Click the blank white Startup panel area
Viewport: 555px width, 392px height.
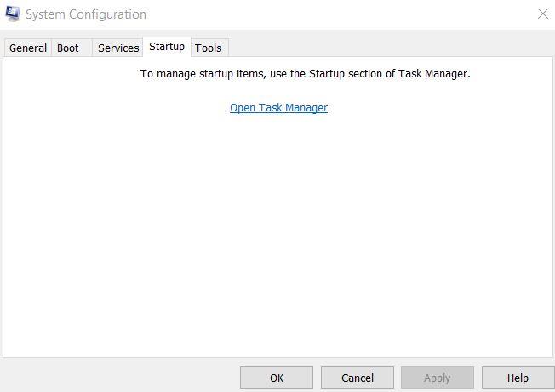[x=277, y=238]
